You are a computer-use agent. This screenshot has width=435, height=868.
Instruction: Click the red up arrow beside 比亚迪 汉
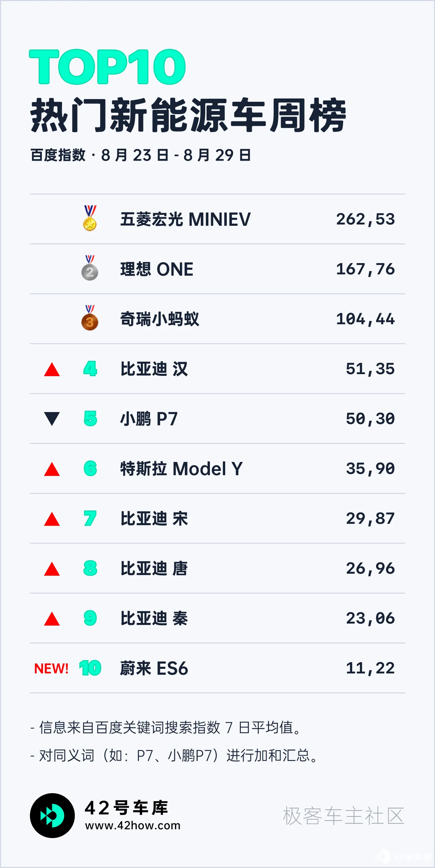tap(52, 369)
